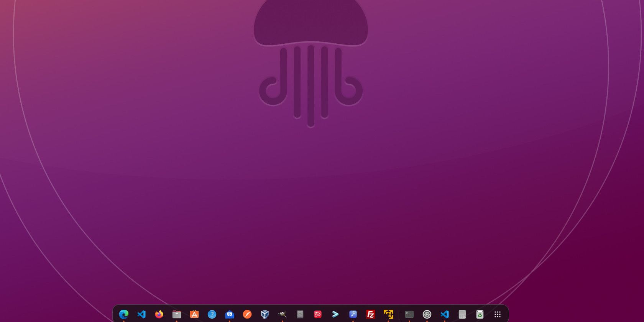644x322 pixels.
Task: Click the gear with play symbol icon
Action: tap(427, 314)
